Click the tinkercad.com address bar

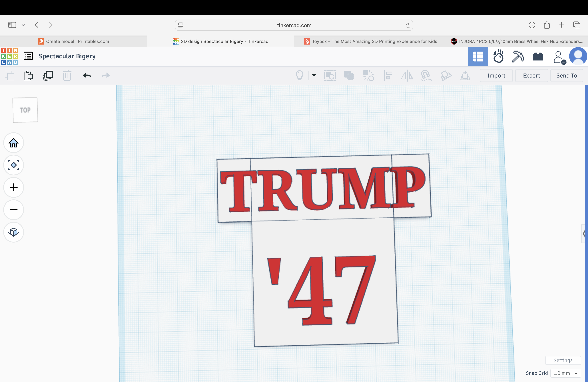coord(294,25)
